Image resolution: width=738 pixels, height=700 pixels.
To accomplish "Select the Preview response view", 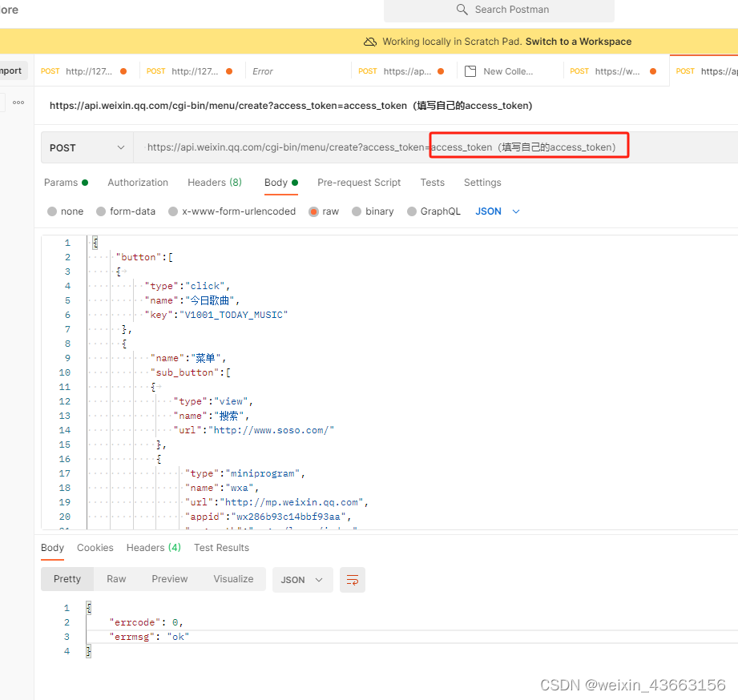I will tap(169, 579).
